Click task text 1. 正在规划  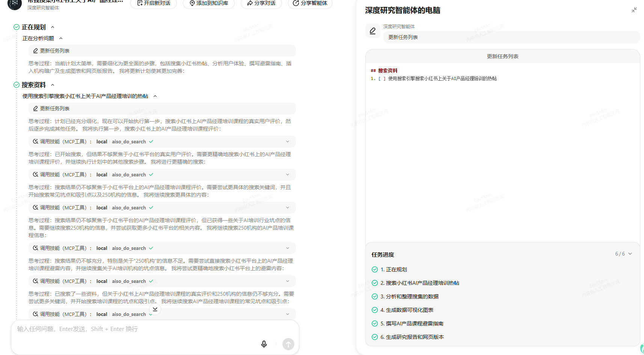pyautogui.click(x=394, y=269)
